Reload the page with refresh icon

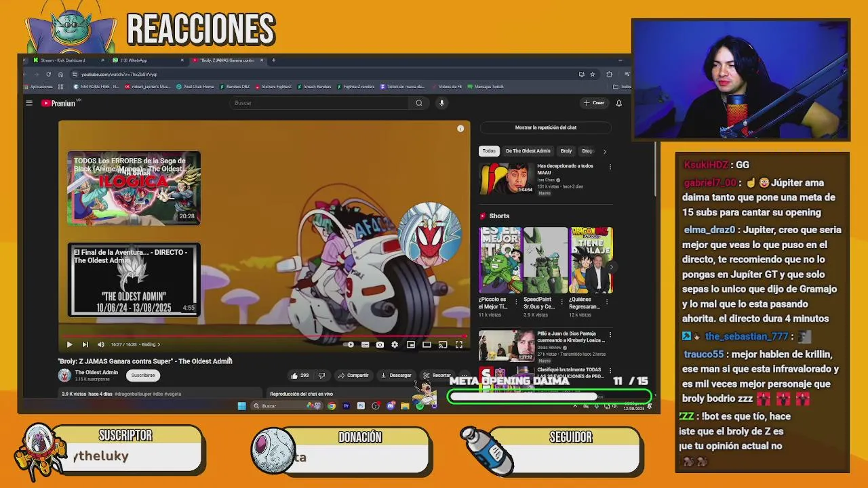tap(48, 75)
